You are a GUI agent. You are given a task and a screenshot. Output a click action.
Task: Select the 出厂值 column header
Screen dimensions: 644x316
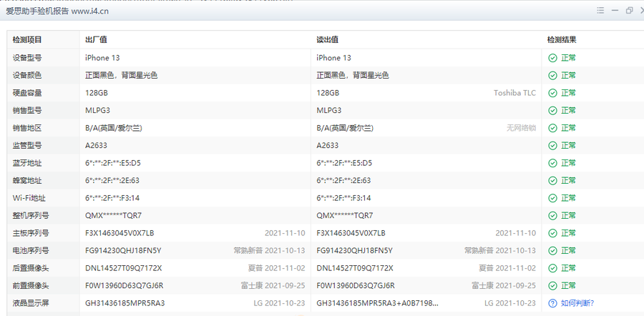tap(96, 40)
